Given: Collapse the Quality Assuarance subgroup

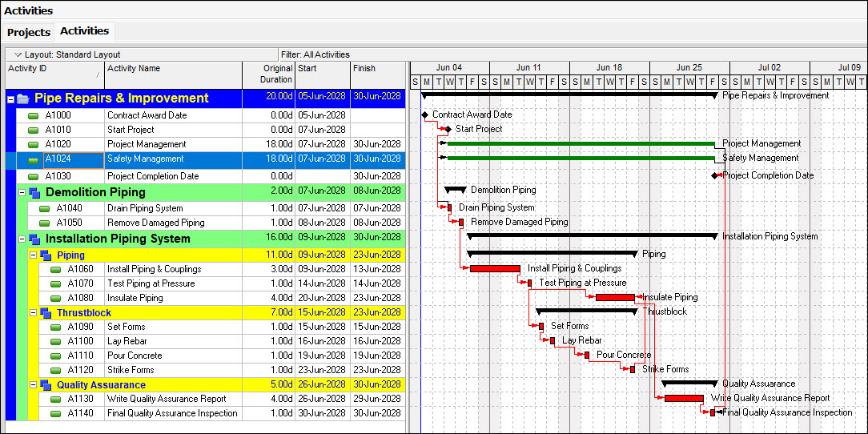Looking at the screenshot, I should 33,384.
